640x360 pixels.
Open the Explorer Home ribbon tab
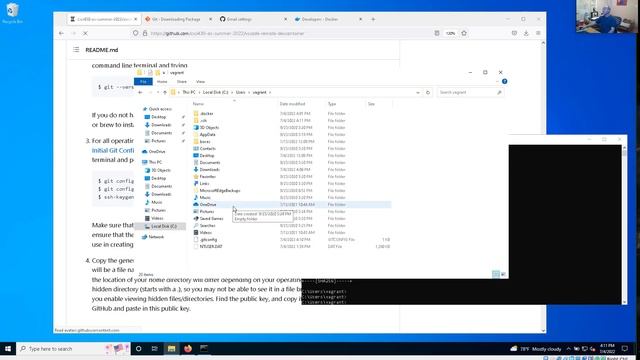coord(162,82)
